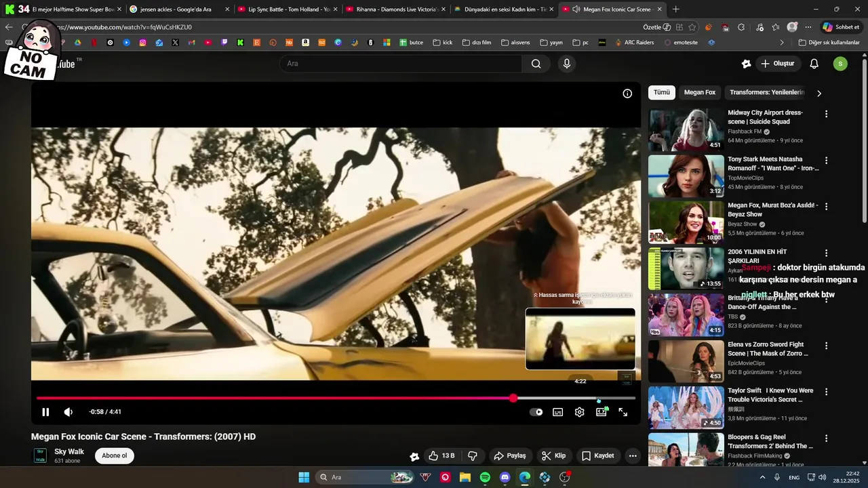Open the green S account avatar
The width and height of the screenshot is (868, 488).
pyautogui.click(x=840, y=64)
